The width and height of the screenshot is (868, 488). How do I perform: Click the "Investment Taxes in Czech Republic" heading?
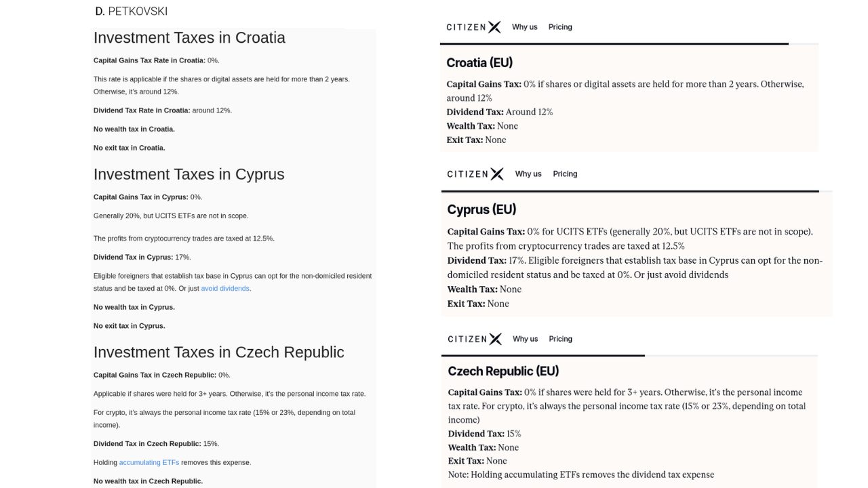(x=218, y=352)
